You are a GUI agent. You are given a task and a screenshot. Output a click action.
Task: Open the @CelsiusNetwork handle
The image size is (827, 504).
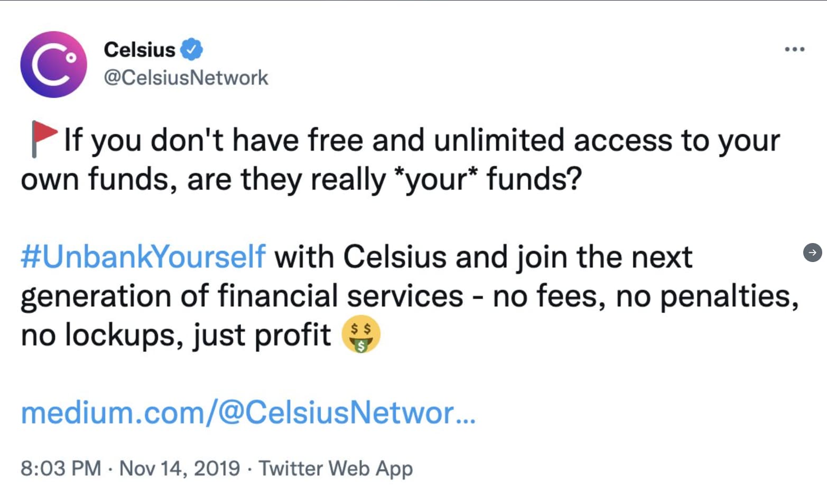186,78
